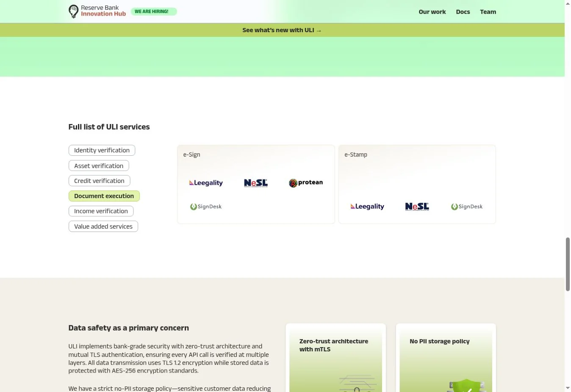Show Income verification services

101,211
